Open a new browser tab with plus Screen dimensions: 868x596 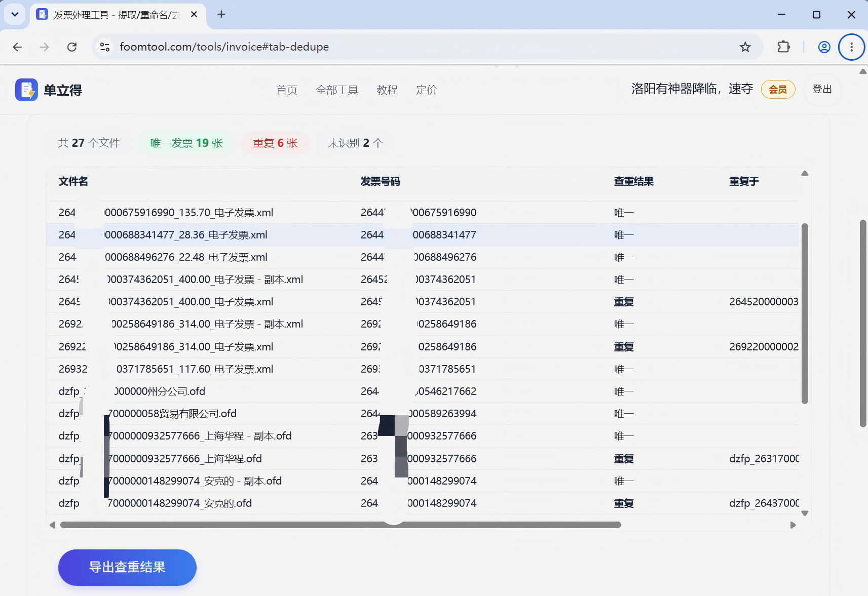(x=221, y=15)
